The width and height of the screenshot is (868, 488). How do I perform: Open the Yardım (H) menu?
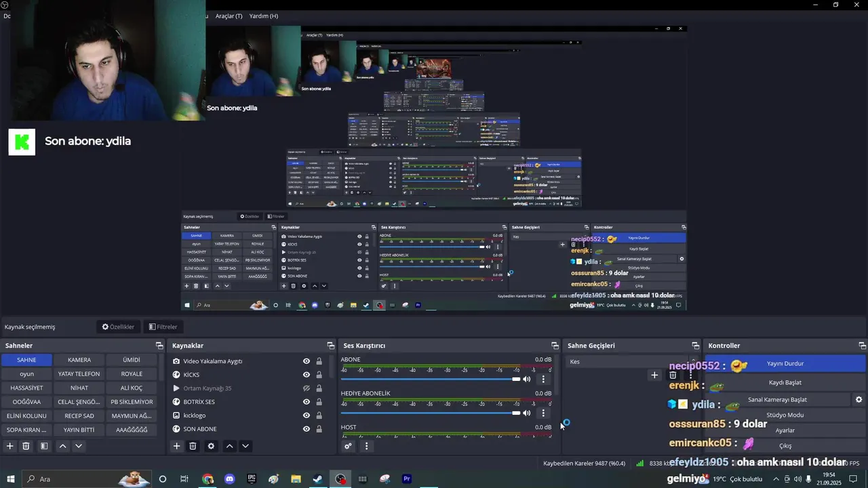(264, 16)
